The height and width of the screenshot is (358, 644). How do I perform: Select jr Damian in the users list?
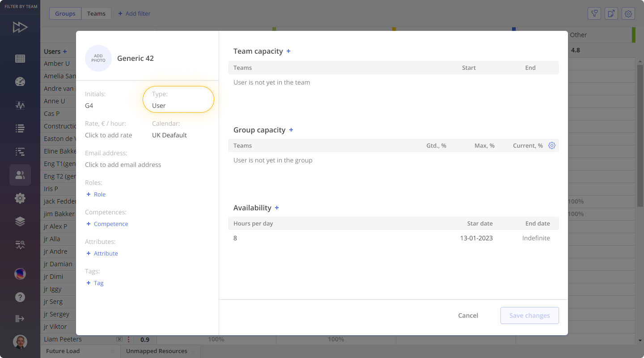58,264
